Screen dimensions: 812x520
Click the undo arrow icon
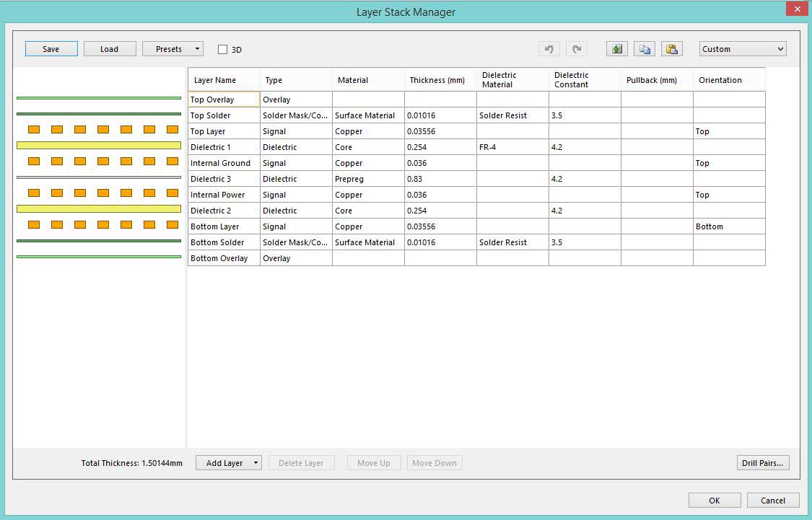549,49
